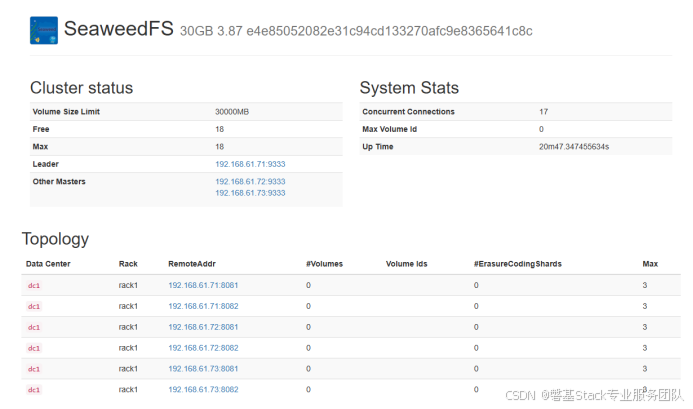Click Max value 3 in 192.168.61.72:8081 row
Screen dimensions: 693x409
645,327
